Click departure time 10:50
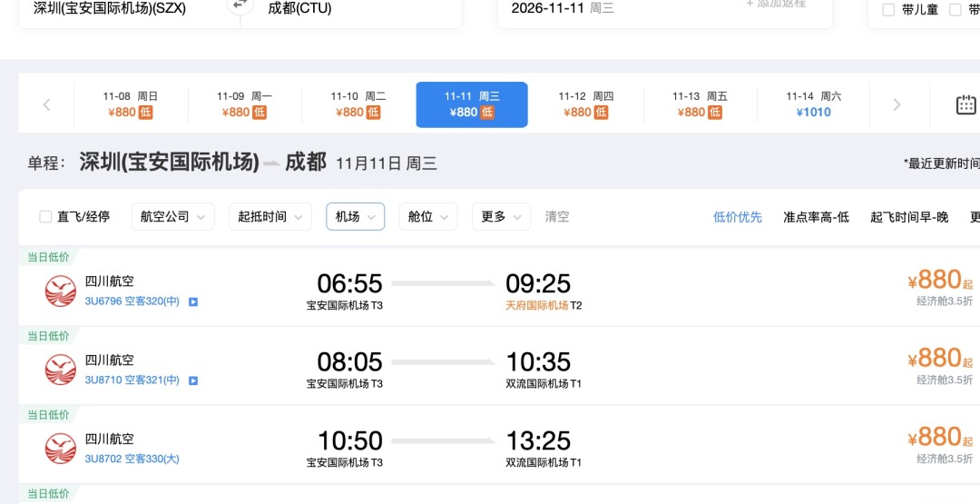The width and height of the screenshot is (980, 504). pos(349,440)
